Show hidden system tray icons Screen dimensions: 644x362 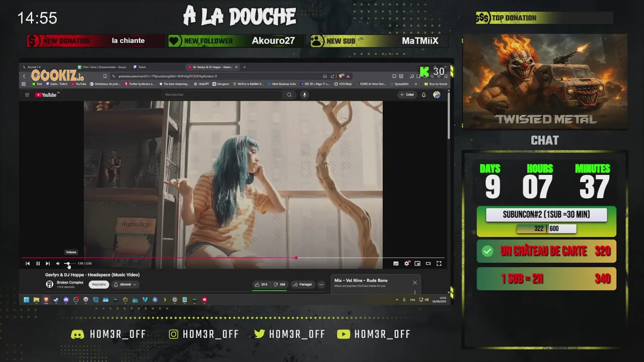pos(396,300)
